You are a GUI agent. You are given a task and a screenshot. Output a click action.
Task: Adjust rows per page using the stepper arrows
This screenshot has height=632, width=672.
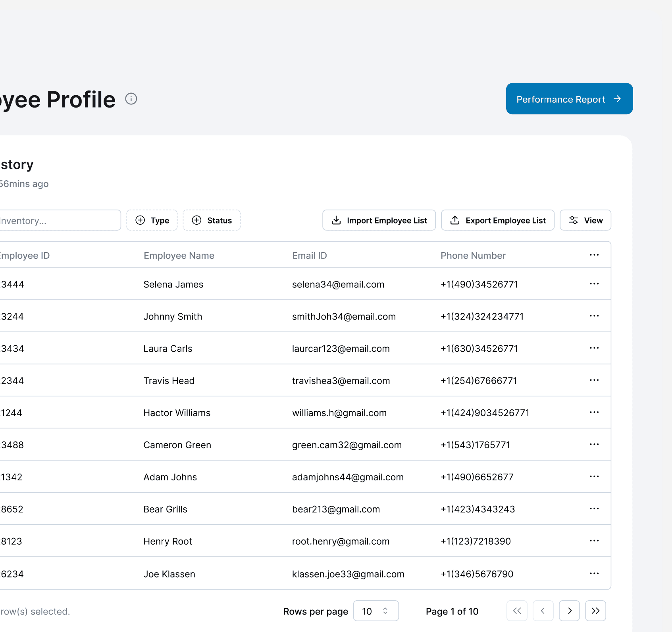385,611
